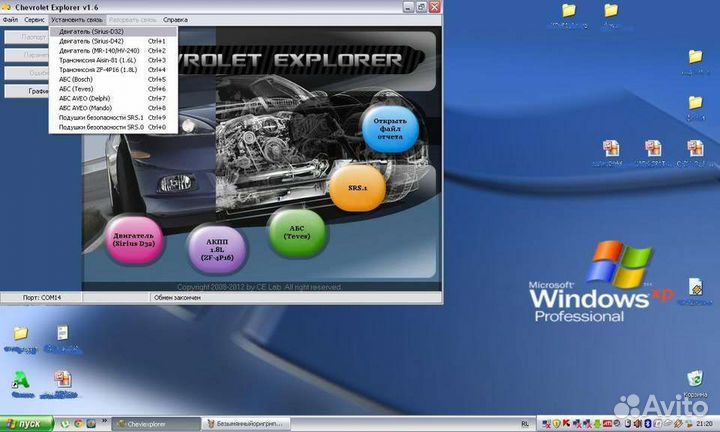Choose Трансмиссия Aisin-81 (1.6L) menu entry
720x432 pixels.
(99, 60)
